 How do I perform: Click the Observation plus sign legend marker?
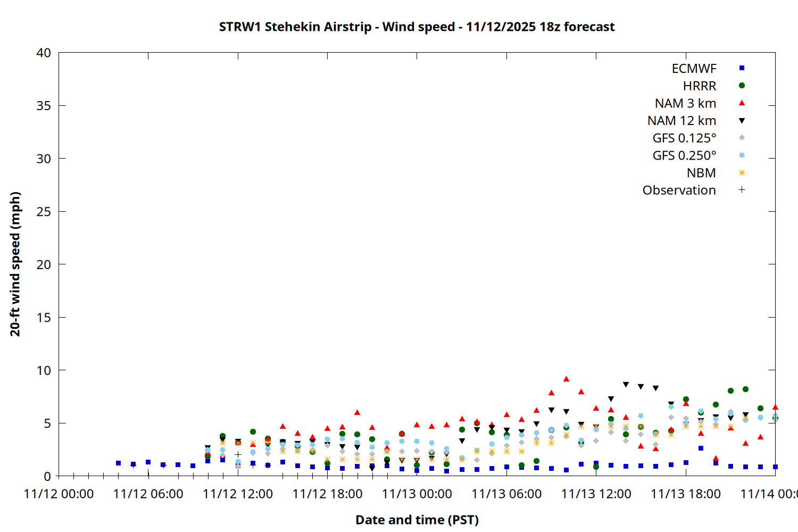click(742, 190)
